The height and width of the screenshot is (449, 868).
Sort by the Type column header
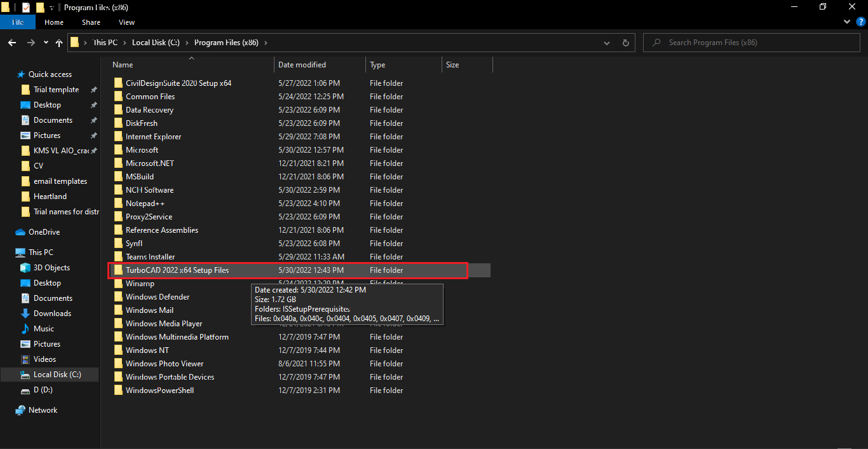pos(404,65)
